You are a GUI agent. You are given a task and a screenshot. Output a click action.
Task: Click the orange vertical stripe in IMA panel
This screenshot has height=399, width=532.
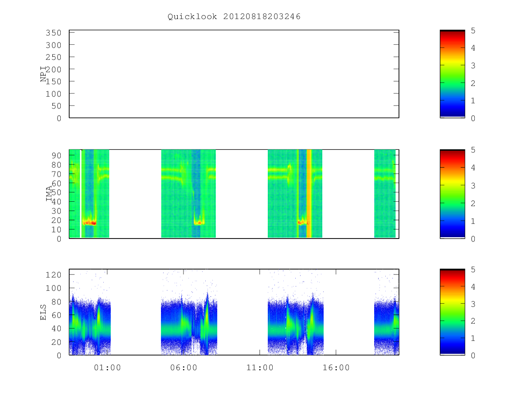point(309,194)
